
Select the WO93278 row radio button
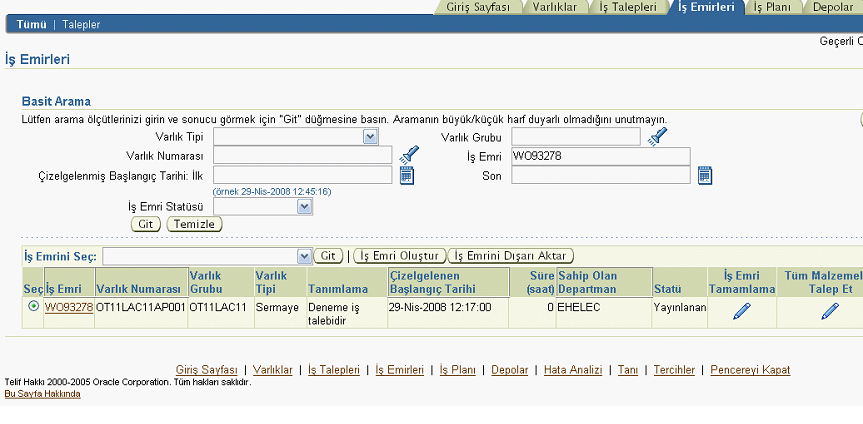35,307
